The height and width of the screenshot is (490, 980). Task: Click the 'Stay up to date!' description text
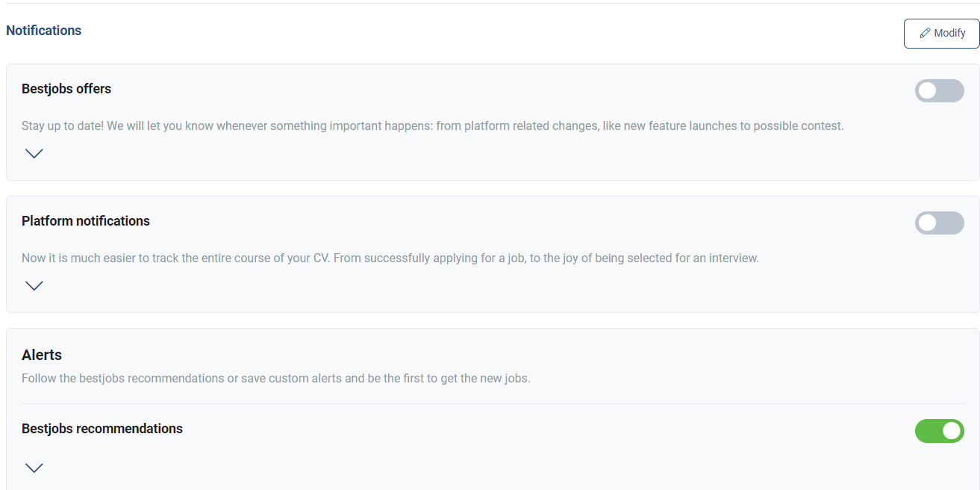coord(433,126)
